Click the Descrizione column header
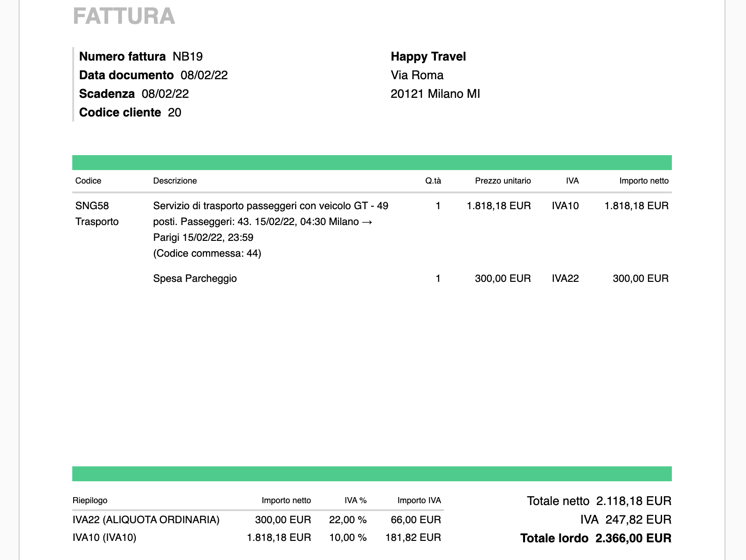The width and height of the screenshot is (746, 560). click(175, 181)
